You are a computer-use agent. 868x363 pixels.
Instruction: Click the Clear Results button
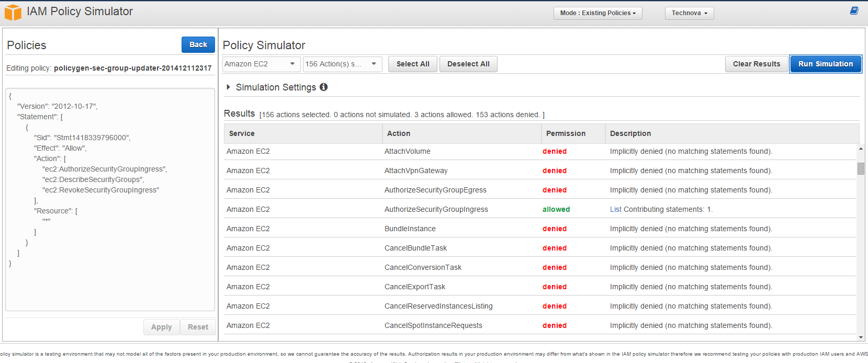[x=756, y=64]
